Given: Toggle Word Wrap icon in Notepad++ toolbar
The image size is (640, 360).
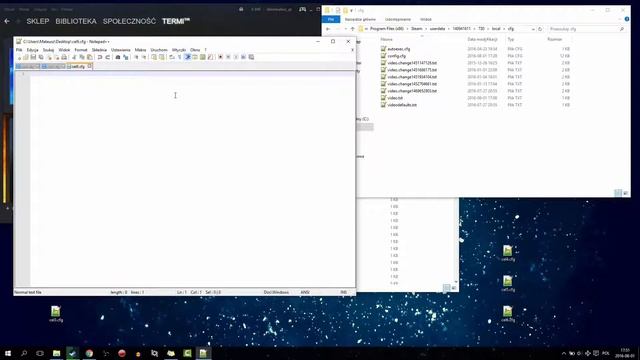Looking at the screenshot, I should coord(172,57).
